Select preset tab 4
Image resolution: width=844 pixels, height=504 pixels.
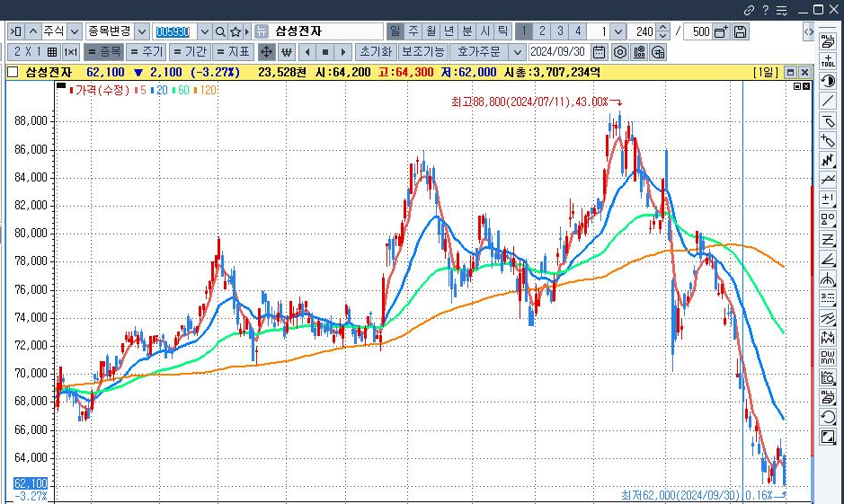pyautogui.click(x=578, y=31)
